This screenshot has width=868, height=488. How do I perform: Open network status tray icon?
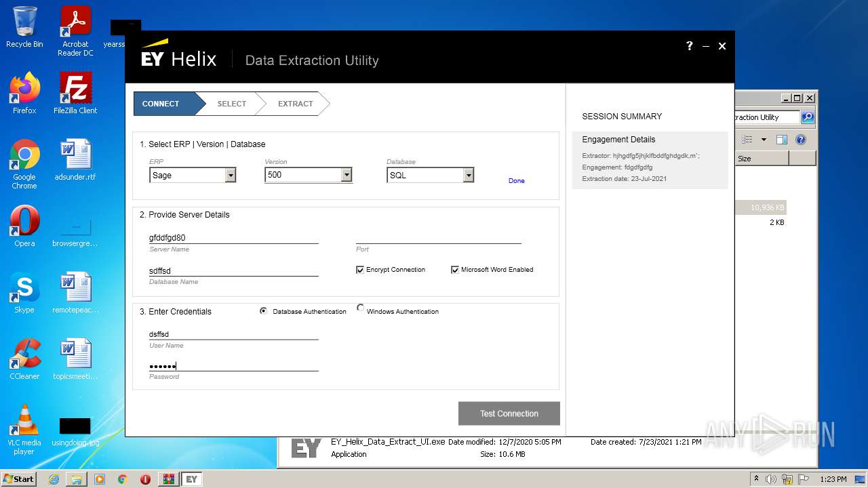[x=787, y=479]
